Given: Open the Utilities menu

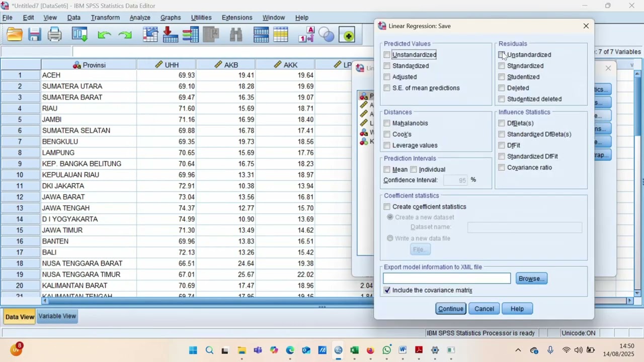Looking at the screenshot, I should (x=201, y=18).
